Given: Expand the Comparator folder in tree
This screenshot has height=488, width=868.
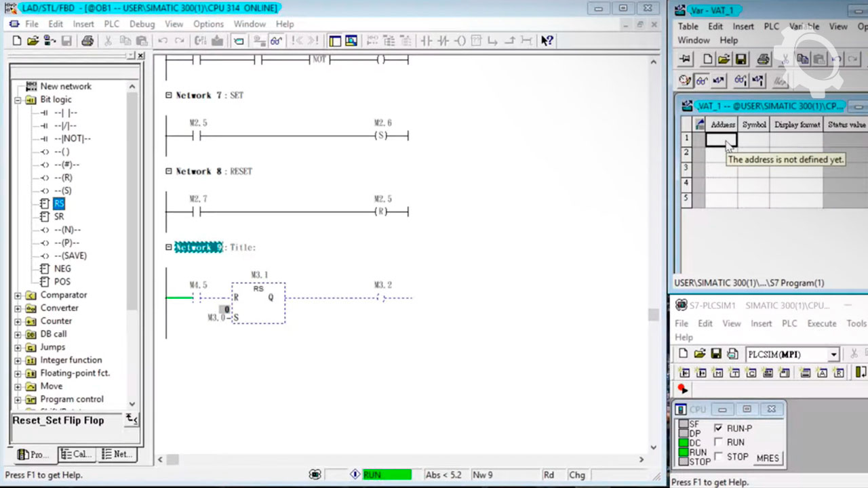Looking at the screenshot, I should (x=18, y=296).
